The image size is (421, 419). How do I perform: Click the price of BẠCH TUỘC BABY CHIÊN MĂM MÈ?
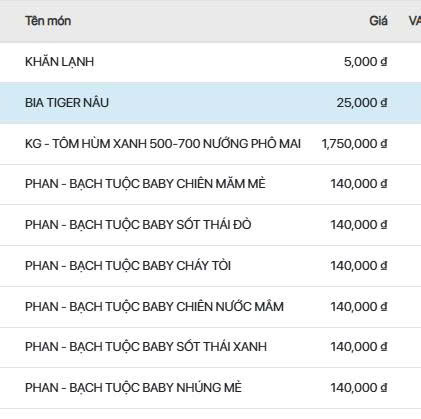(359, 184)
